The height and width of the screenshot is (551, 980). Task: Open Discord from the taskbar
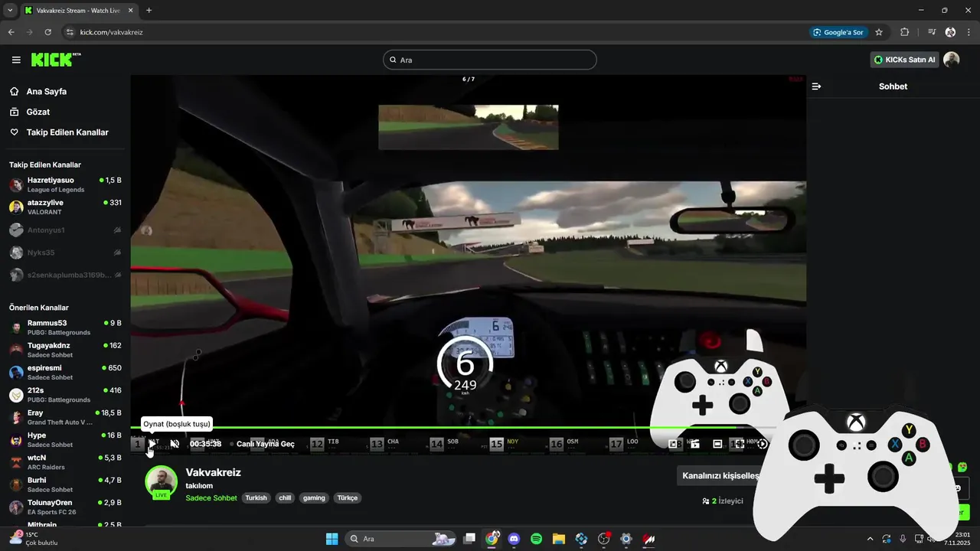tap(514, 539)
